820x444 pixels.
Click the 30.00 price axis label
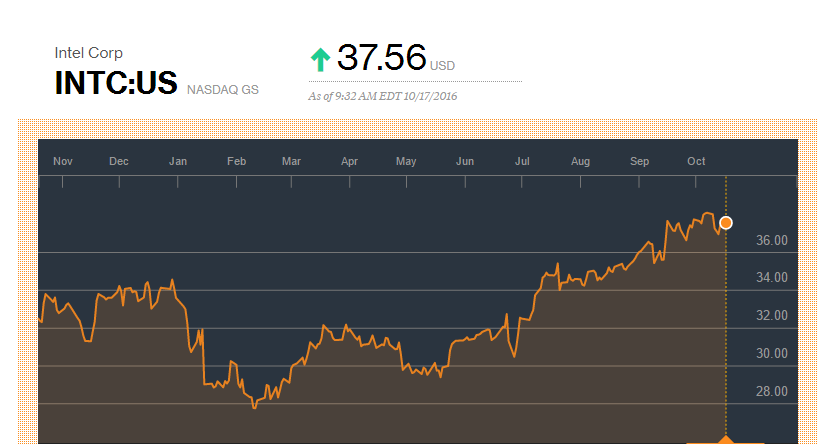[x=772, y=354]
